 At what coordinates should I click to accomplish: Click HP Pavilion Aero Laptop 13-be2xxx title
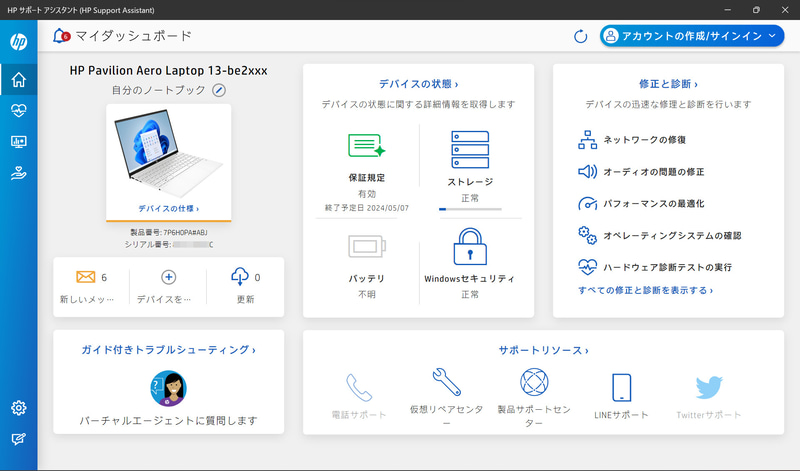tap(168, 70)
